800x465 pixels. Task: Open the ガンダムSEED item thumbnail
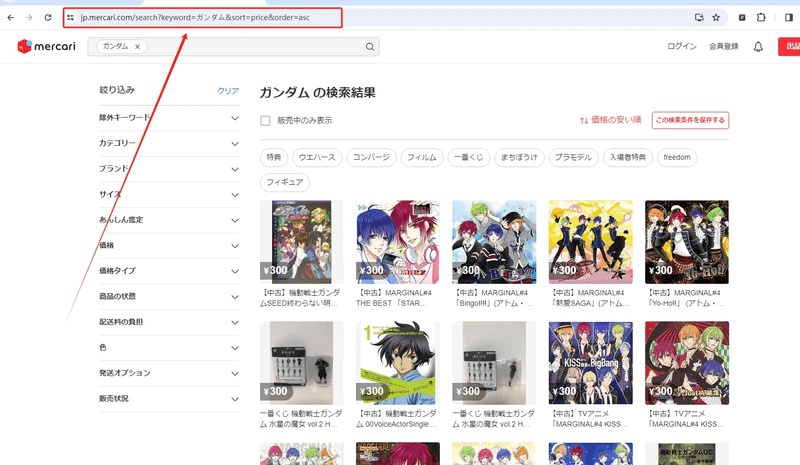(302, 242)
